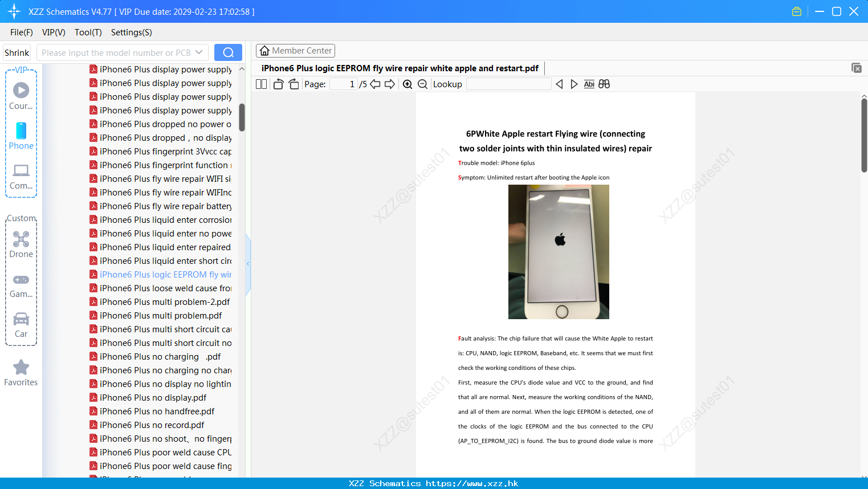Select highlighted iPhone6 Plus logic EEPROM file
This screenshot has height=489, width=868.
click(x=161, y=275)
